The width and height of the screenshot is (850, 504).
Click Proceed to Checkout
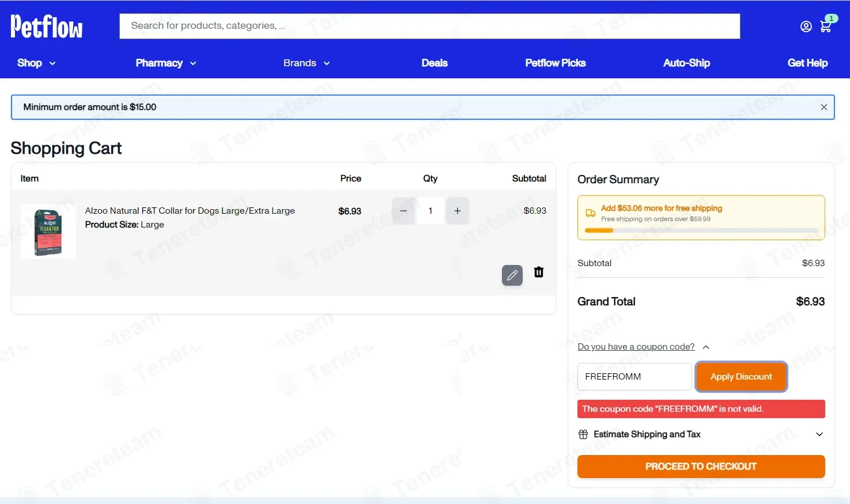click(701, 467)
